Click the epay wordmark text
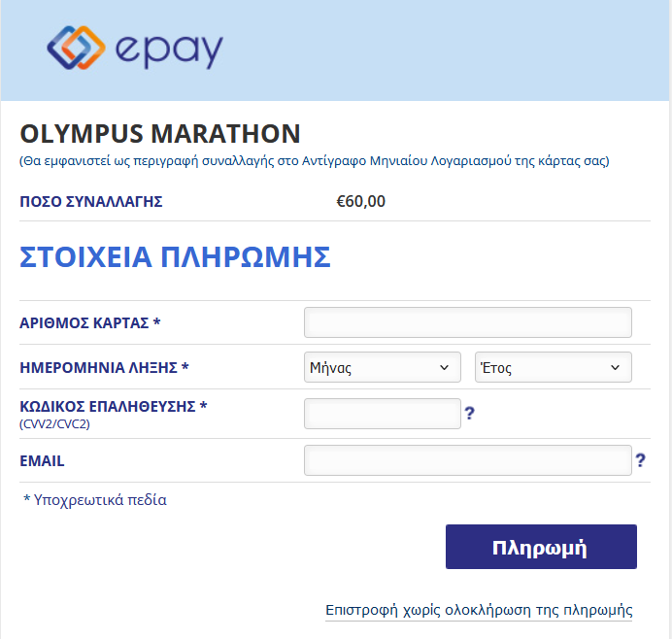Viewport: 672px width, 639px height. click(169, 51)
